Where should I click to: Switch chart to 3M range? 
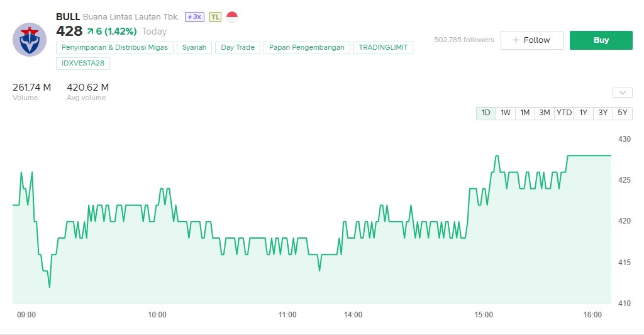click(544, 113)
